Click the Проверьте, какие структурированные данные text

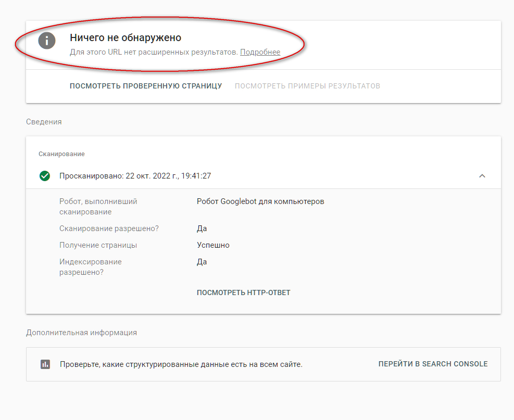point(181,364)
